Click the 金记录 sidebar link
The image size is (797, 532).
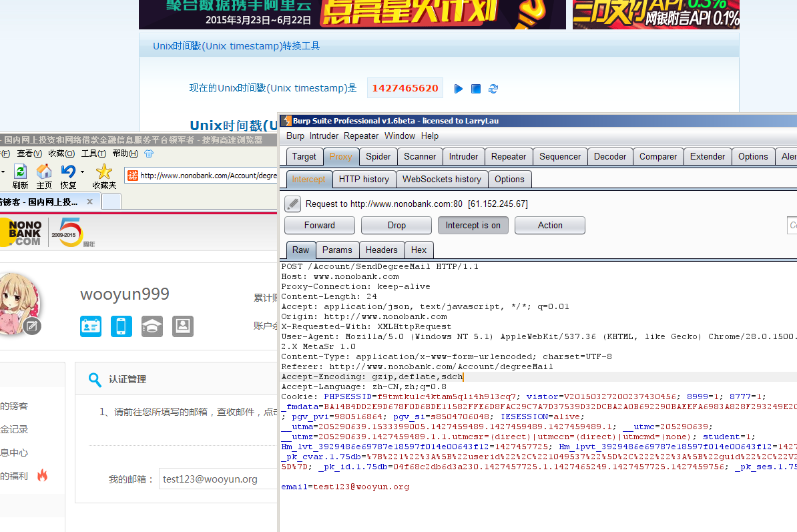tap(14, 429)
